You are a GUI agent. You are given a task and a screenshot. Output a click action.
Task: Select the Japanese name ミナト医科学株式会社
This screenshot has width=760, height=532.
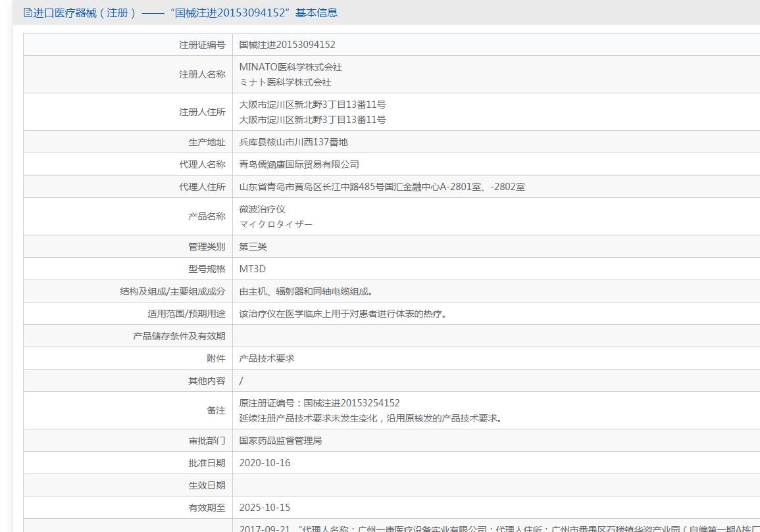[x=285, y=82]
